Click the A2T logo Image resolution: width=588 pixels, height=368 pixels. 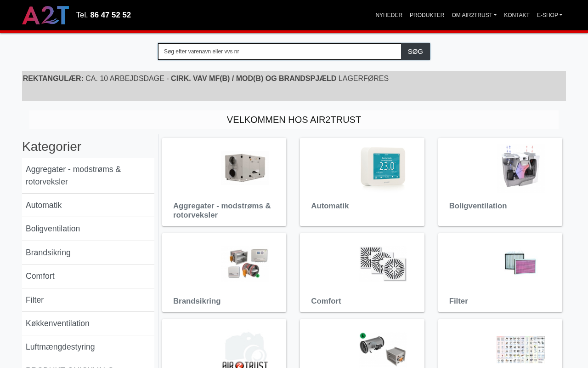pos(45,15)
